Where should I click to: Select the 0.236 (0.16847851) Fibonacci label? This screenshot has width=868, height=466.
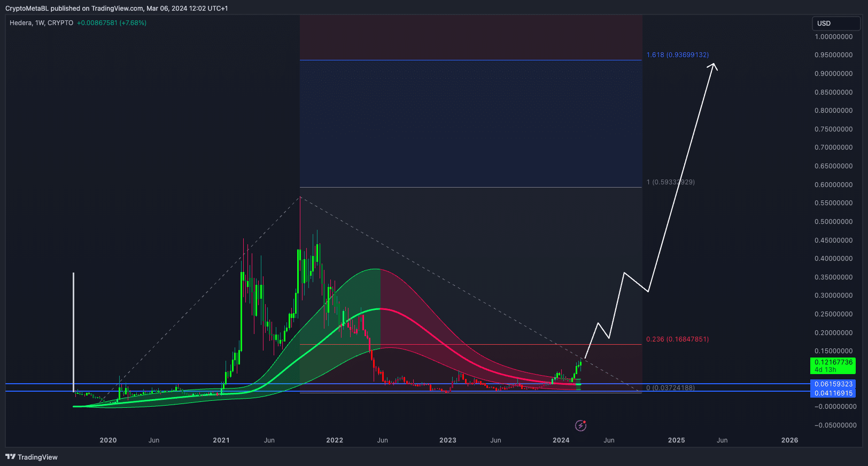(x=677, y=339)
